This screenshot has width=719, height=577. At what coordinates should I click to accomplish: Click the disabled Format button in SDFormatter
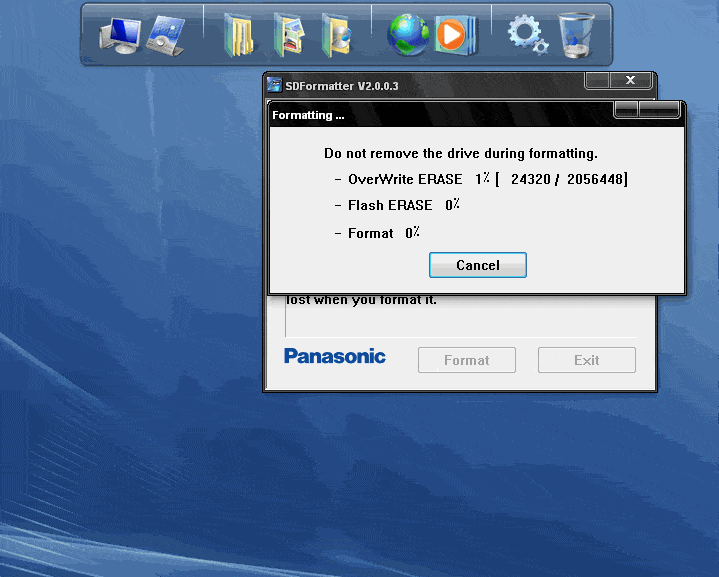pos(466,360)
